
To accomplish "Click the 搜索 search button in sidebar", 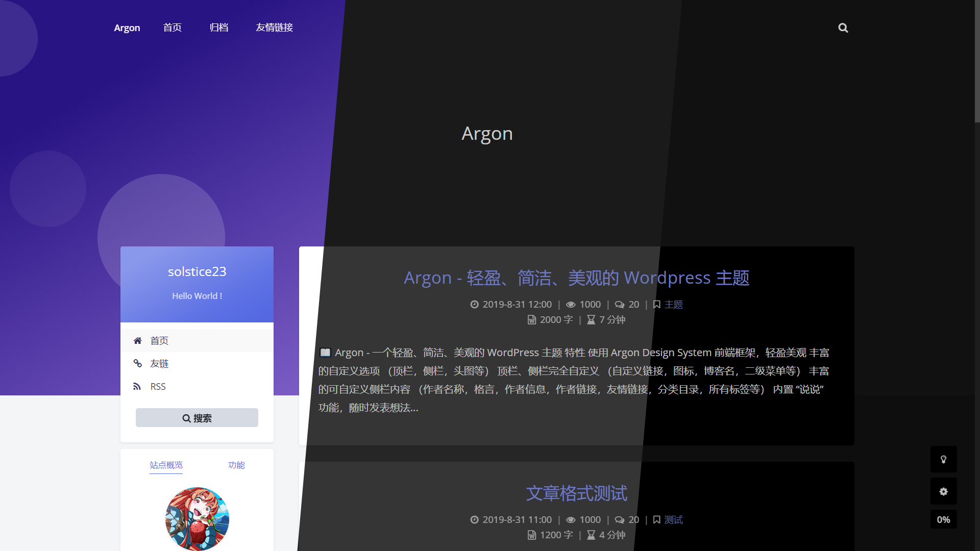I will 197,417.
